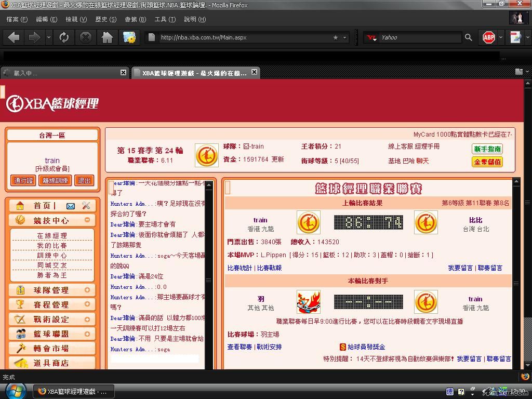The height and width of the screenshot is (399, 532).
Task: Expand the 戰術設定 section
Action: [87, 319]
